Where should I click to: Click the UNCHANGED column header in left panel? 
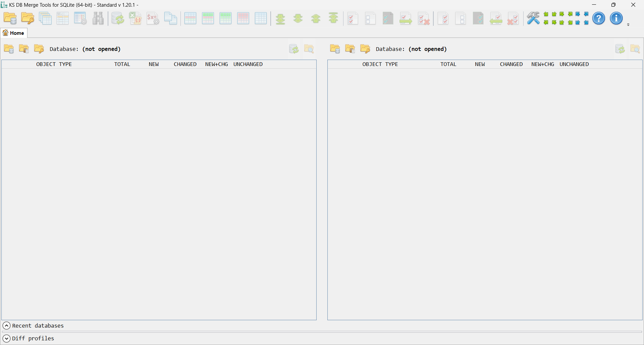tap(248, 64)
